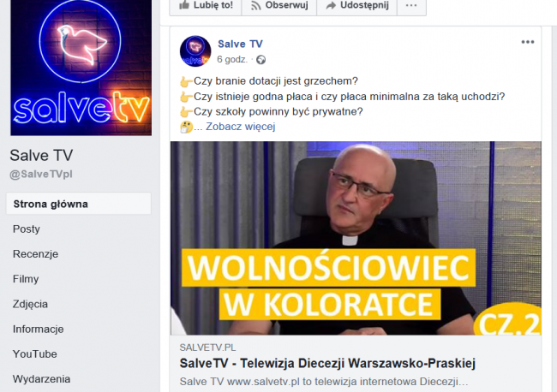Open the Filmy section

coord(26,279)
